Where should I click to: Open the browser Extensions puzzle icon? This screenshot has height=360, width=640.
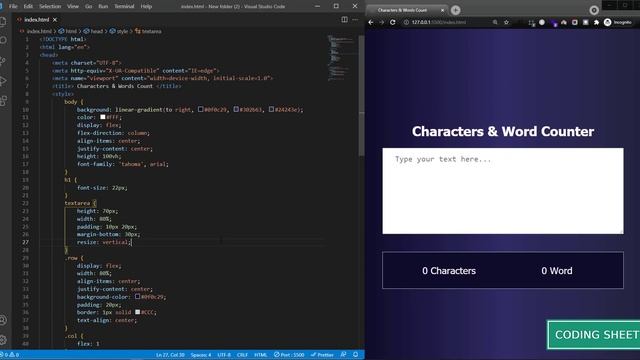596,22
